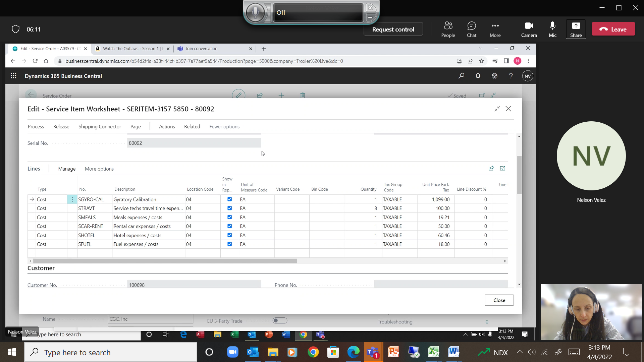Open the Manage menu in Lines
The width and height of the screenshot is (644, 362).
[67, 169]
